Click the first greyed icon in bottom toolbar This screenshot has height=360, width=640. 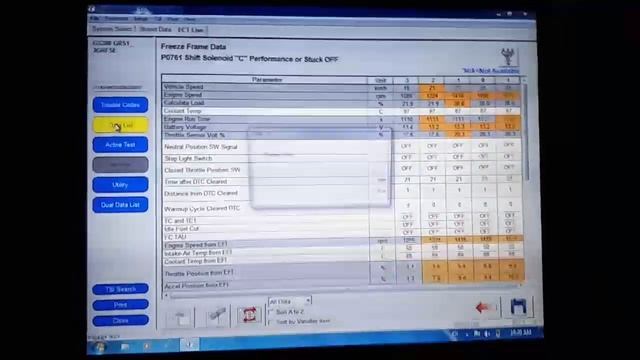coord(180,317)
